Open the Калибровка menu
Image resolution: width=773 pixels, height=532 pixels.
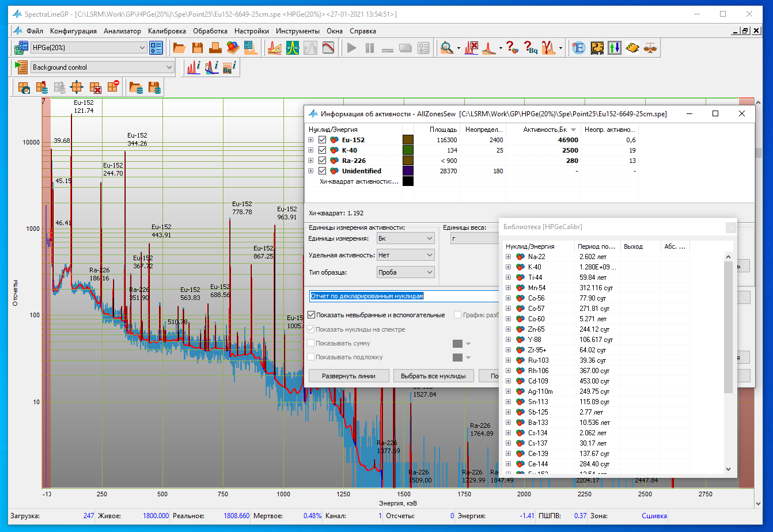click(x=166, y=31)
